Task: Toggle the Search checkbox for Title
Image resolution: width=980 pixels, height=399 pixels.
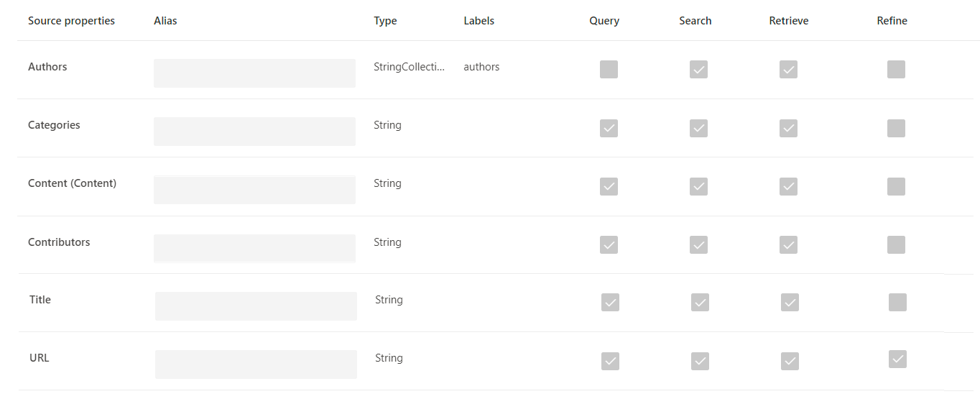Action: coord(700,302)
